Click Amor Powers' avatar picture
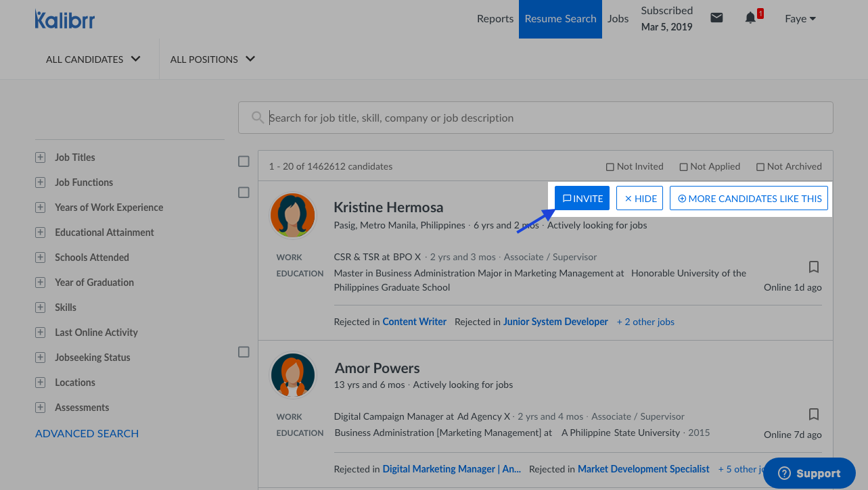Screen dimensions: 868x490 coord(293,375)
